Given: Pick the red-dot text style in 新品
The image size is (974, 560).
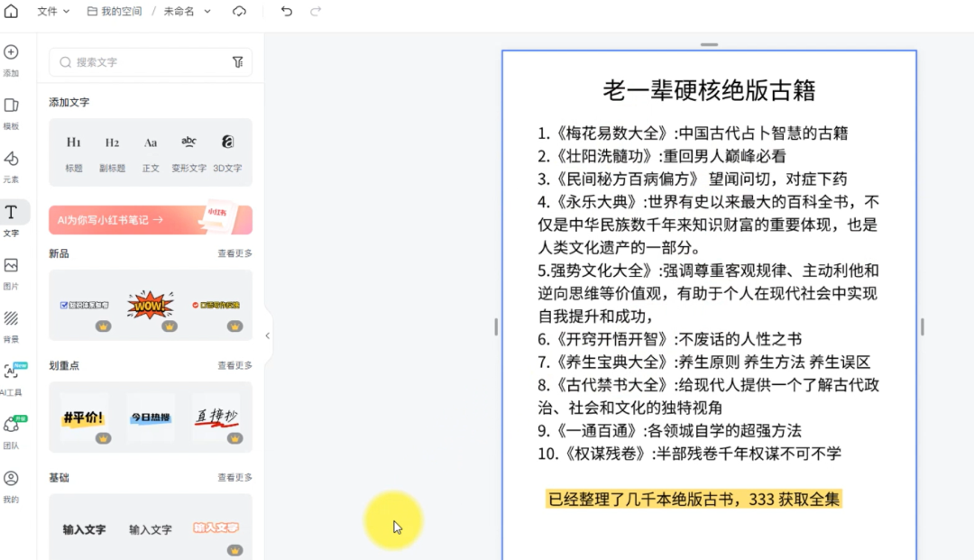Looking at the screenshot, I should 216,306.
